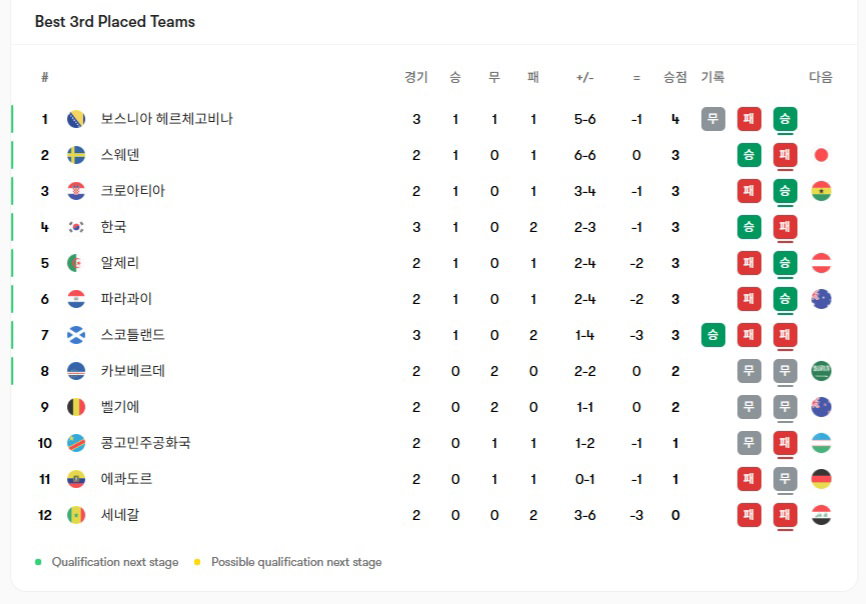Click the first red 패 badge in Senegal row
This screenshot has height=604, width=866.
[x=749, y=515]
